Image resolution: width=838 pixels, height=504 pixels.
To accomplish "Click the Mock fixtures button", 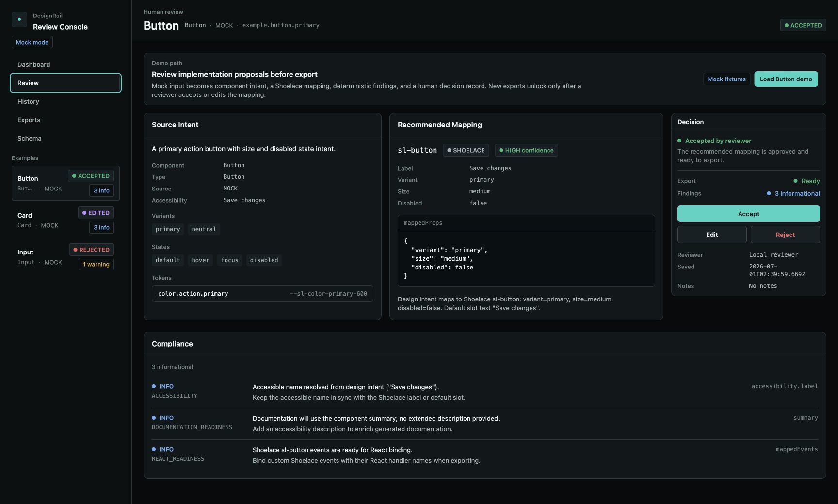I will point(726,79).
